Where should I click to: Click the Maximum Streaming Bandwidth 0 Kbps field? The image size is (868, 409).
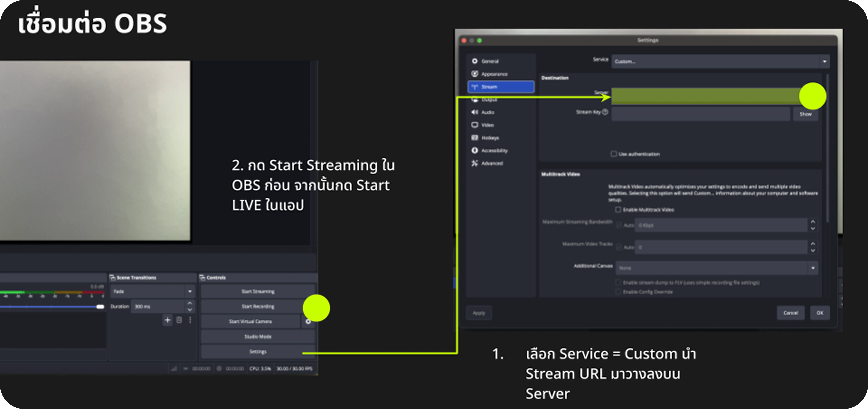point(721,225)
